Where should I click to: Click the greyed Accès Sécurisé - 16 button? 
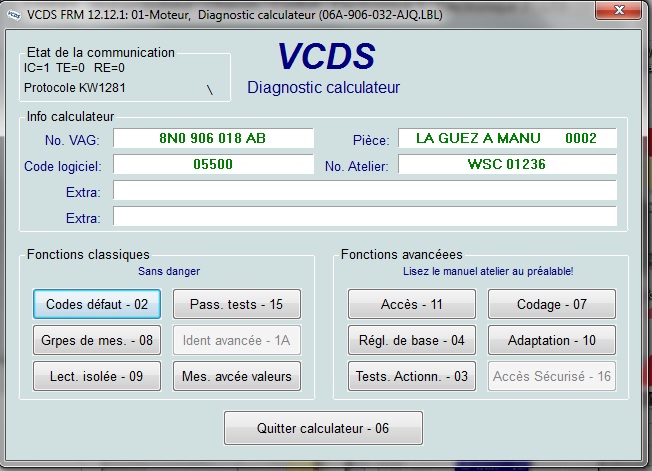pos(552,376)
